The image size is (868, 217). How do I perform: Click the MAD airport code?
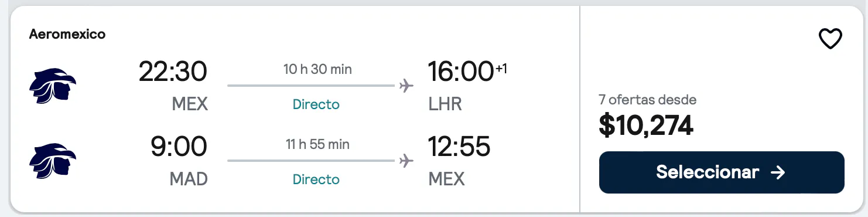[x=189, y=179]
